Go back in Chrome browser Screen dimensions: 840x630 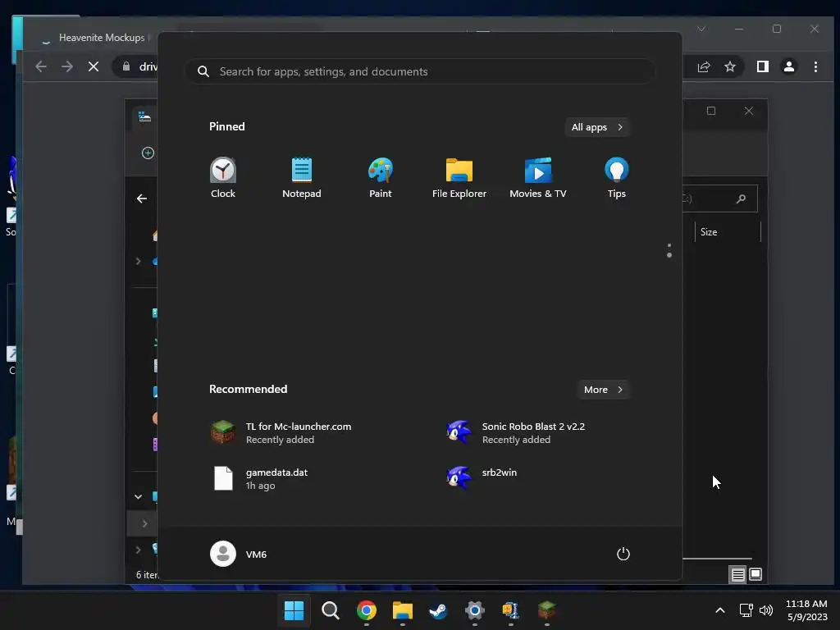pos(41,66)
